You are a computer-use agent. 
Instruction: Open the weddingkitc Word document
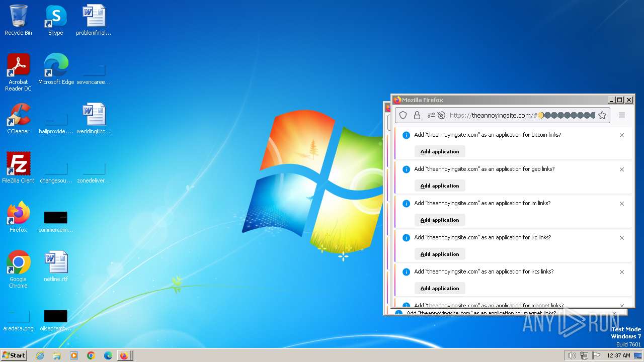(94, 119)
